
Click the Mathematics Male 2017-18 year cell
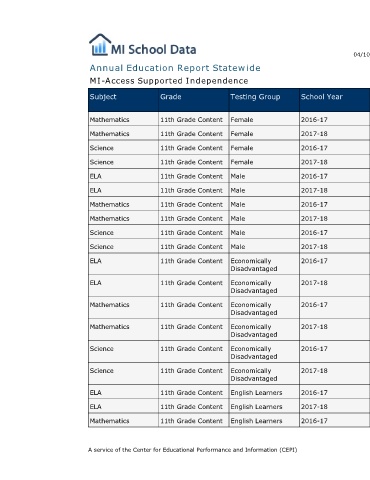335,218
